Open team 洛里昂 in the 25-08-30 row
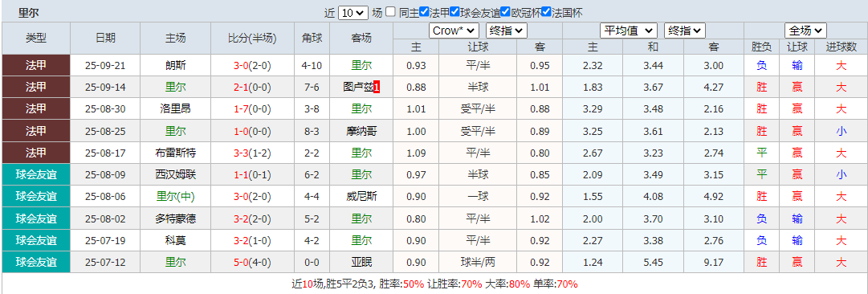This screenshot has height=294, width=868. (x=176, y=109)
